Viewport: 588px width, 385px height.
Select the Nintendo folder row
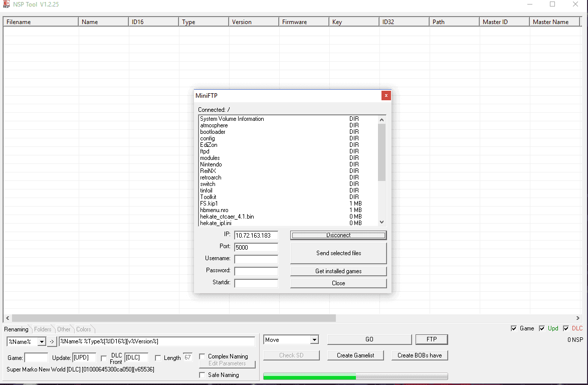coord(288,164)
